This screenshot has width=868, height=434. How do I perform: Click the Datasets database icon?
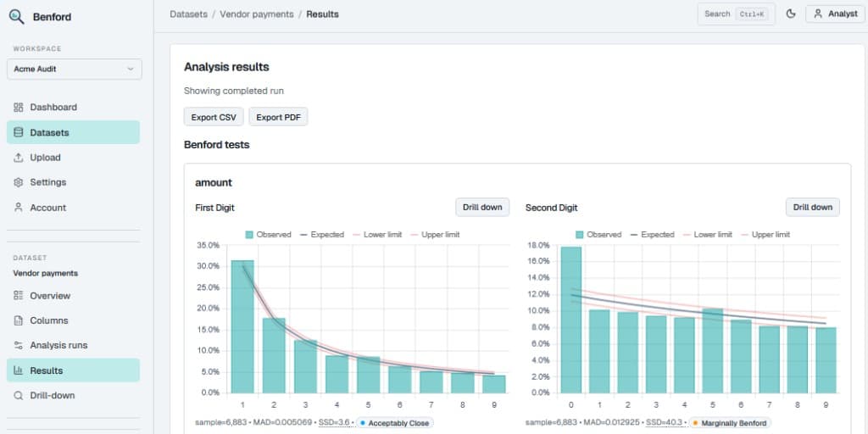pyautogui.click(x=19, y=133)
